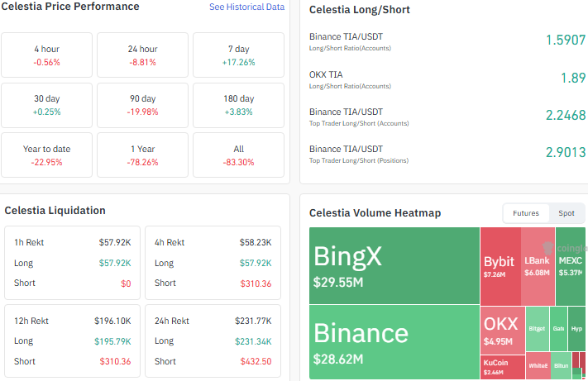Screen dimensions: 588x381
Task: Select the 30 day performance card
Action: pos(46,105)
